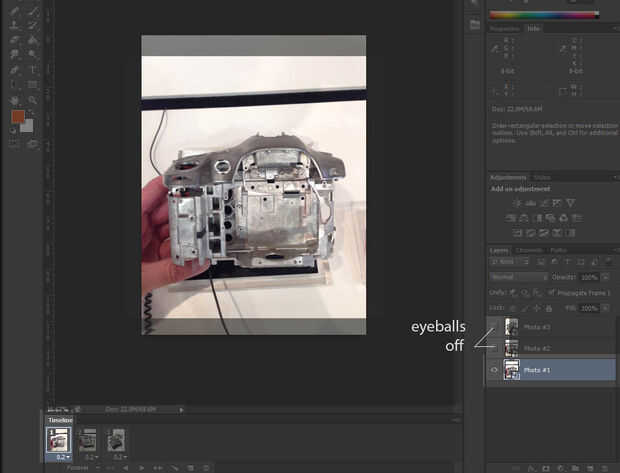
Task: Open the layer filter Kind dropdown
Action: click(x=510, y=261)
